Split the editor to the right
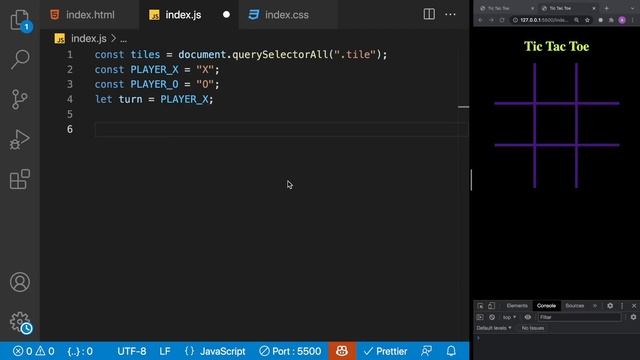The height and width of the screenshot is (360, 640). pyautogui.click(x=429, y=14)
